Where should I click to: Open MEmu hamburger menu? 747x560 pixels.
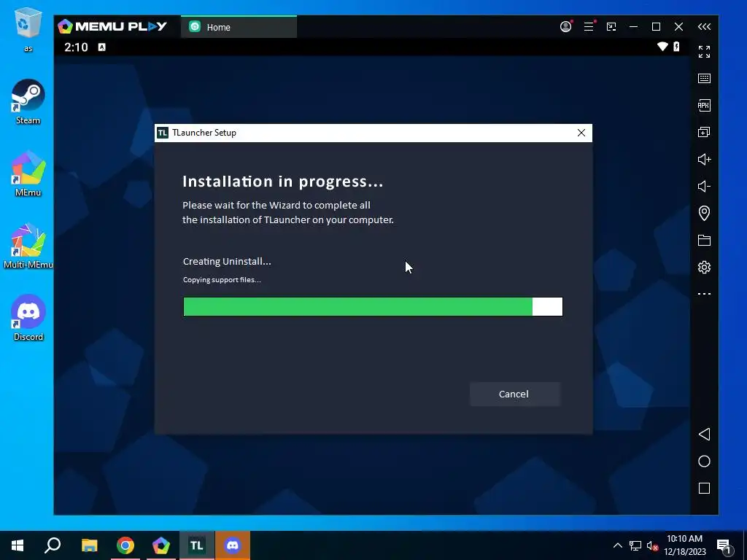[x=589, y=27]
